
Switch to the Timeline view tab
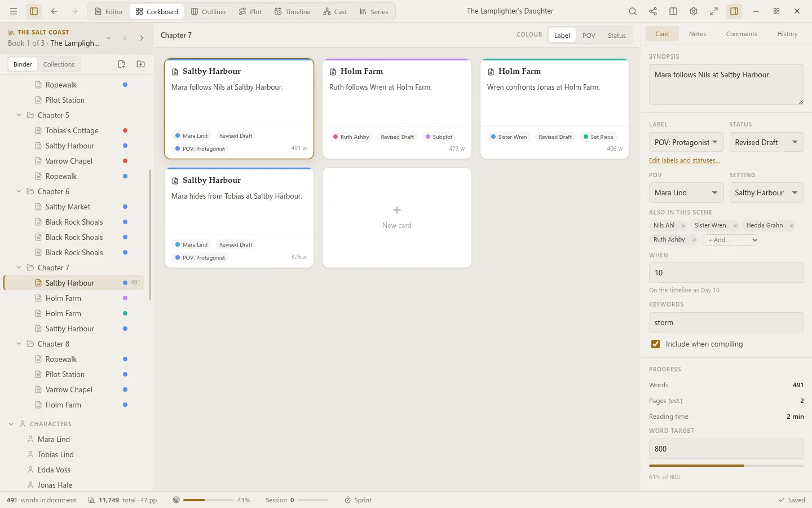point(293,11)
